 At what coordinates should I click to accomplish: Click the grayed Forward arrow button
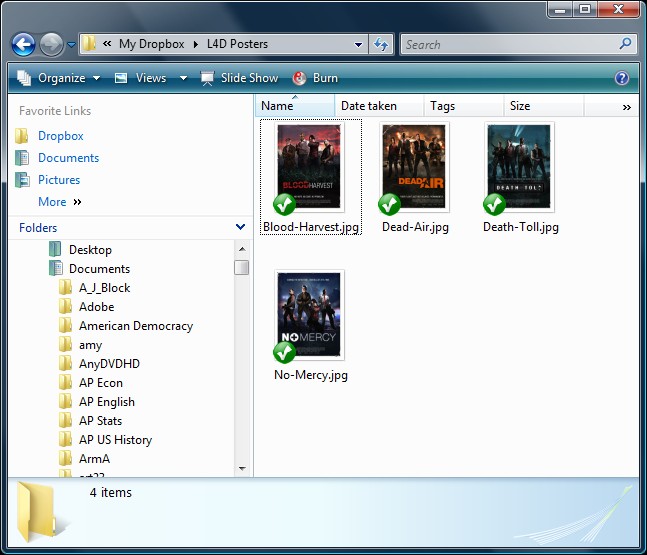click(x=51, y=44)
